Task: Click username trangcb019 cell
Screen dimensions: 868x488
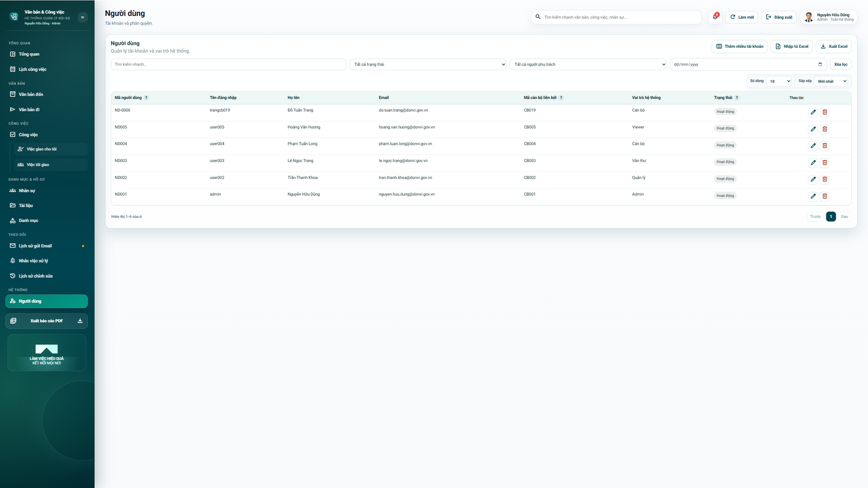Action: (x=220, y=110)
